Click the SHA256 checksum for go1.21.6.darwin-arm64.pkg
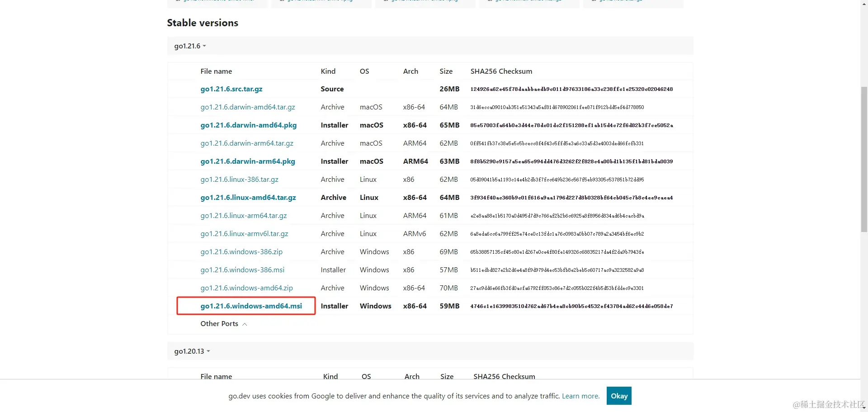The height and width of the screenshot is (412, 868). point(571,161)
